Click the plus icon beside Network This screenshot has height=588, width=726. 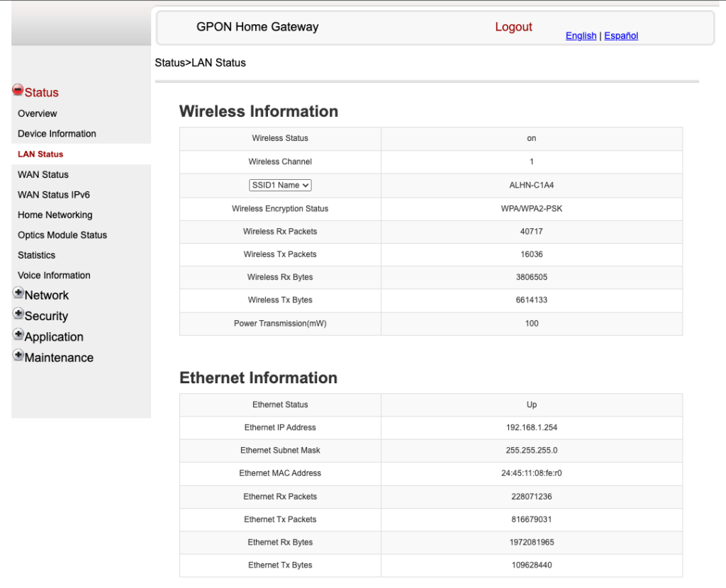click(x=18, y=292)
